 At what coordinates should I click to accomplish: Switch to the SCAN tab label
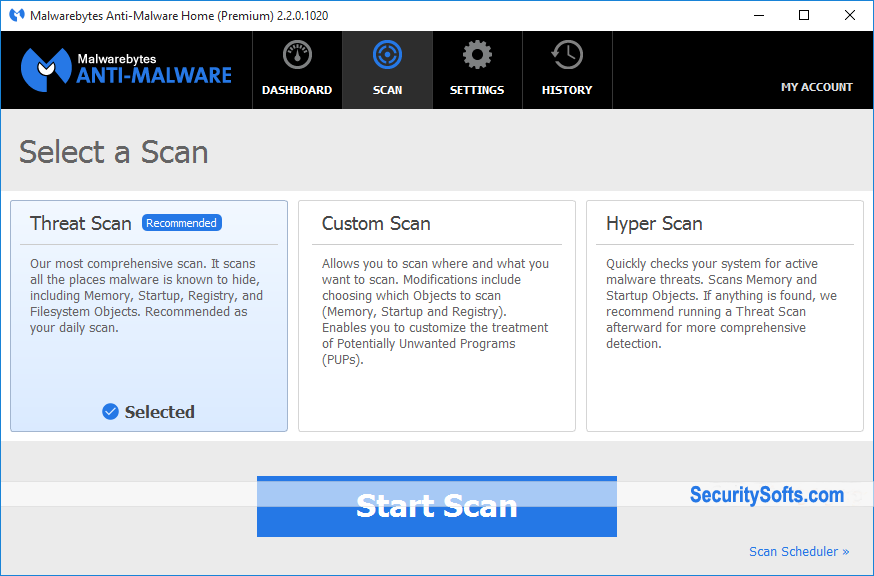point(387,90)
